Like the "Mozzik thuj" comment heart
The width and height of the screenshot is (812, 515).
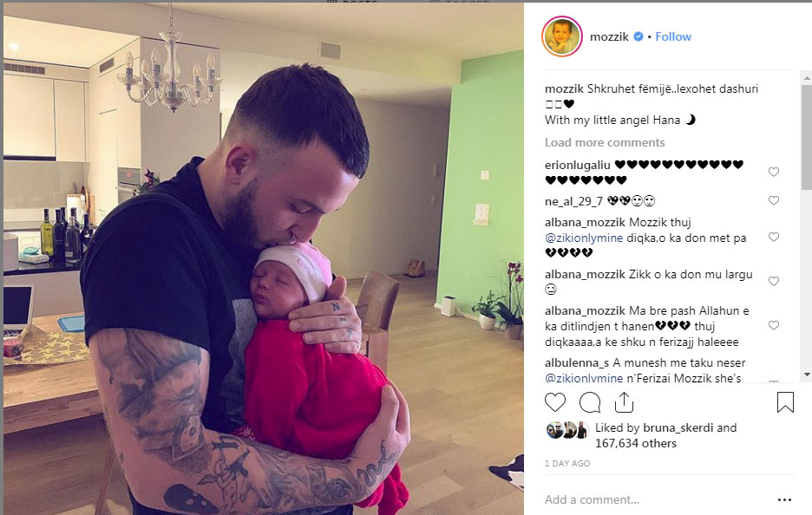[774, 237]
